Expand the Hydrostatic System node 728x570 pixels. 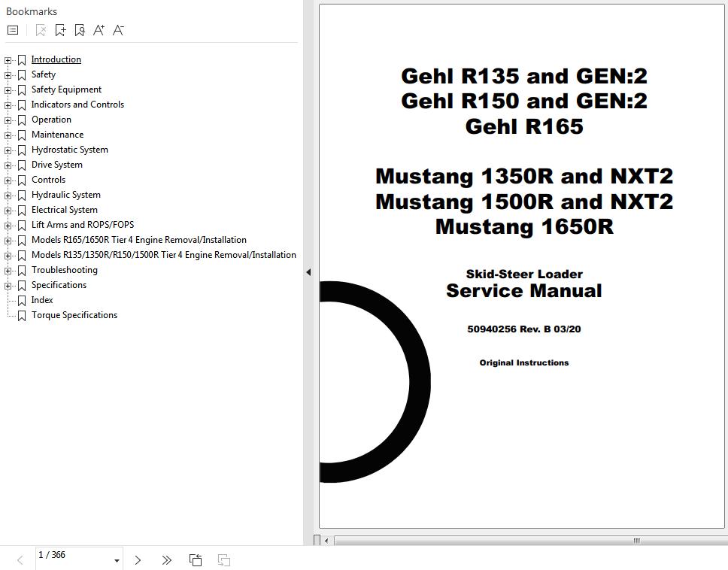[x=8, y=150]
